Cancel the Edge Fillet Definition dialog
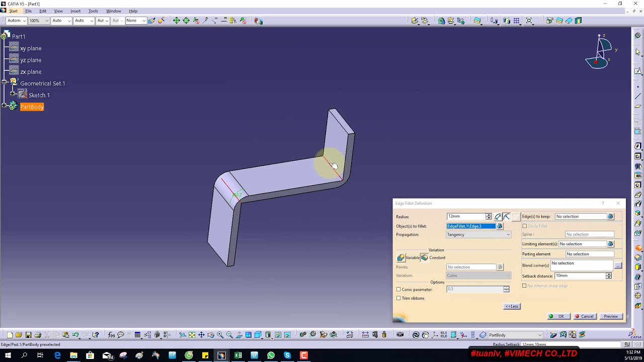 pyautogui.click(x=584, y=316)
